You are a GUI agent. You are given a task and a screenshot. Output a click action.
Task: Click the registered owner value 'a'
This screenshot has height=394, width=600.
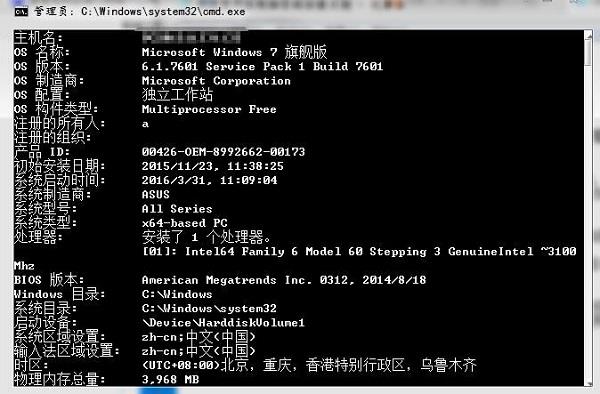point(145,124)
